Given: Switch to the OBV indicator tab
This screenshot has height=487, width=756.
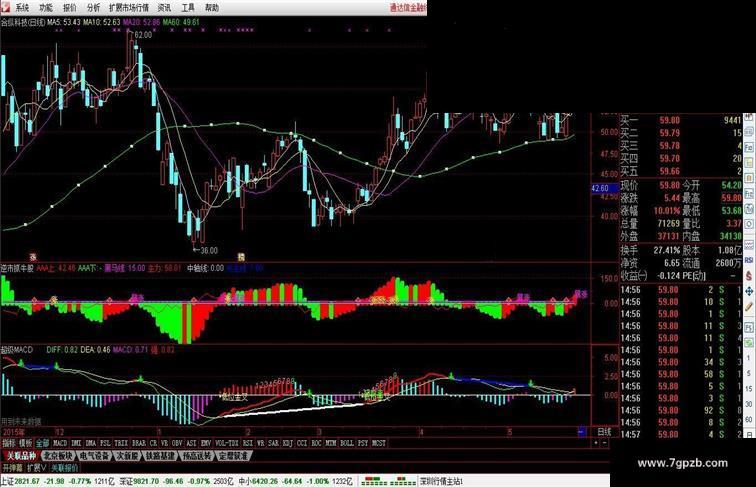Looking at the screenshot, I should click(x=176, y=443).
